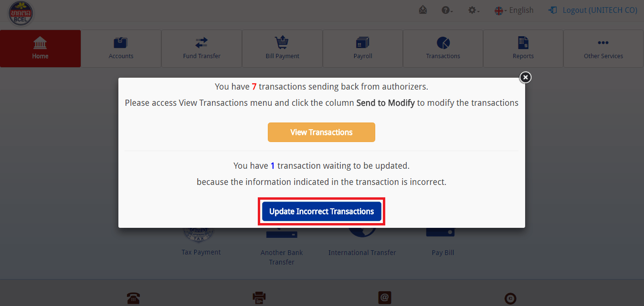Choose Another Bank Transfer shortcut

tap(282, 257)
